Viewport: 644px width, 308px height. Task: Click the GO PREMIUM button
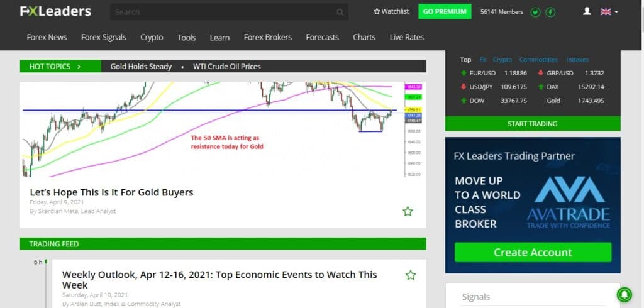point(445,11)
